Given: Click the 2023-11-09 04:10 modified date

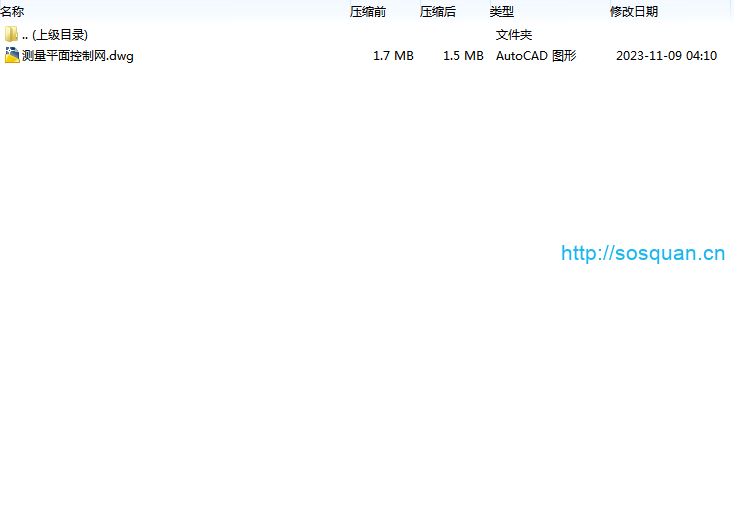Looking at the screenshot, I should click(x=666, y=56).
